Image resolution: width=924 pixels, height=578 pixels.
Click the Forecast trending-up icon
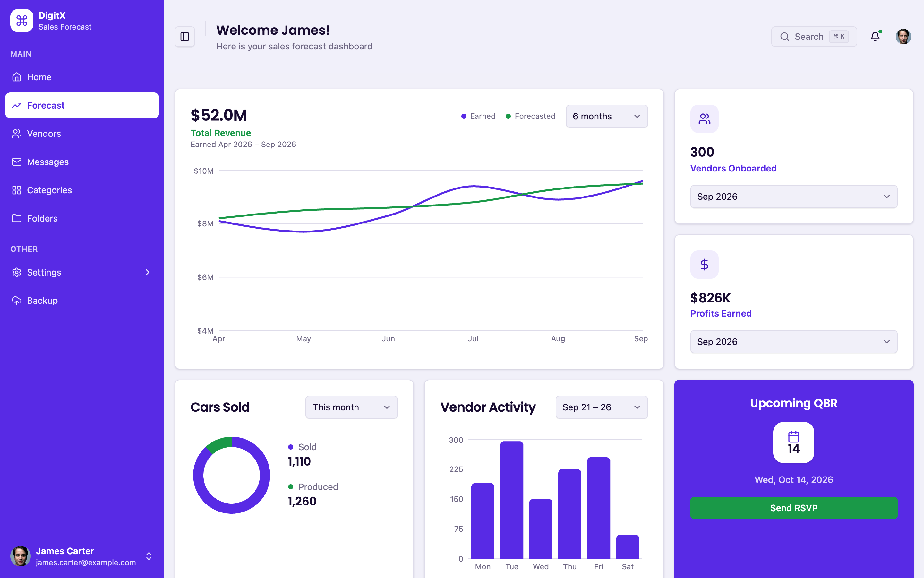coord(17,106)
